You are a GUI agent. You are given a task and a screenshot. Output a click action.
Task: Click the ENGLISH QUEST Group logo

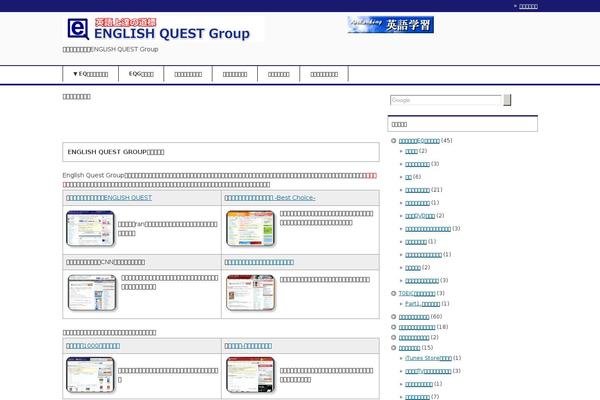pyautogui.click(x=163, y=29)
